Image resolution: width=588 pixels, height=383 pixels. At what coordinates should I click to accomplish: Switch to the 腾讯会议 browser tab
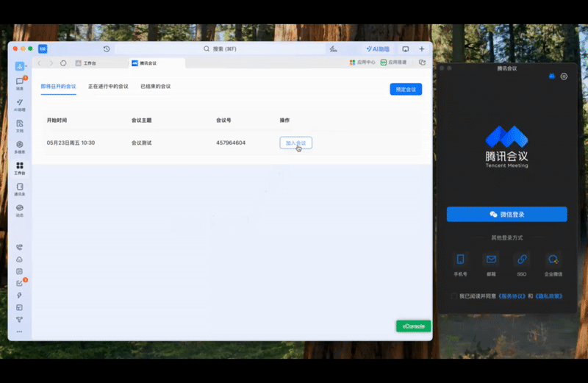tap(157, 63)
